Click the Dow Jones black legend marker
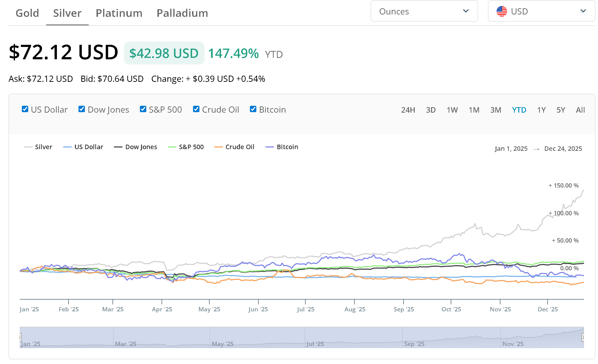The height and width of the screenshot is (364, 598). coord(118,147)
